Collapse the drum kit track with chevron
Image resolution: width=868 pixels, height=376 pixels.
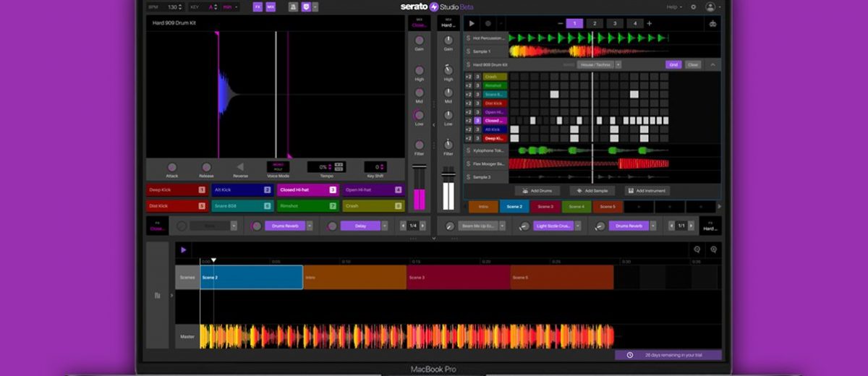click(x=712, y=64)
